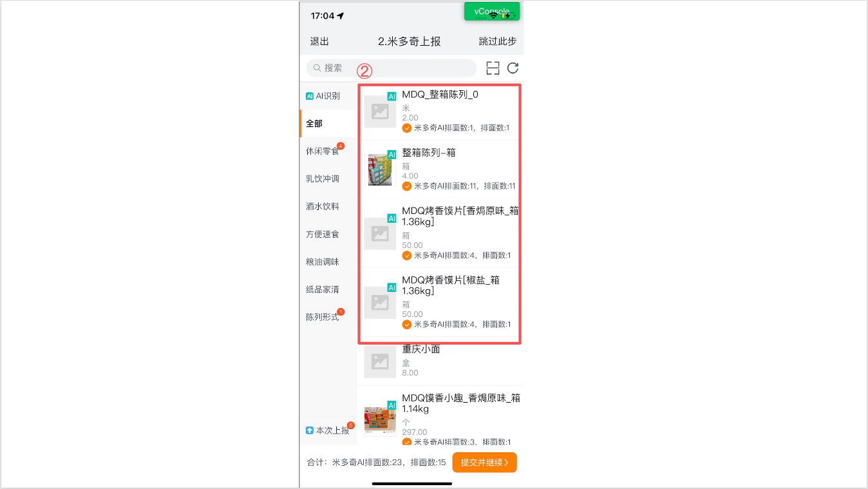
Task: Click price 297.00 of MDQ馍香小趣
Action: (x=415, y=432)
